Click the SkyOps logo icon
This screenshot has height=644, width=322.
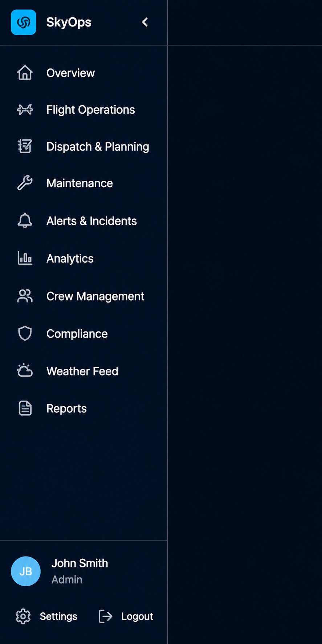tap(24, 22)
